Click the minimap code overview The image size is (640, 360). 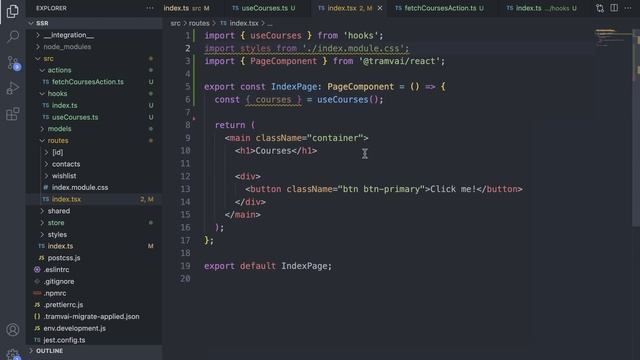click(x=613, y=38)
